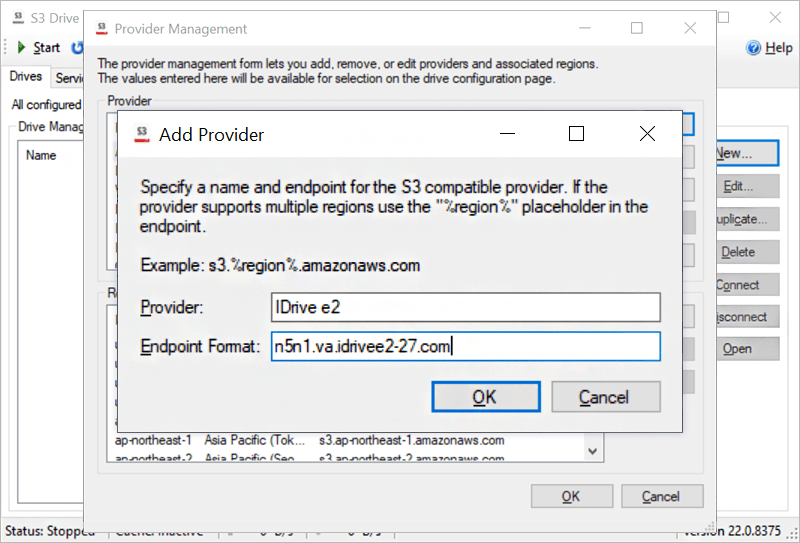Click the S3 Drive app icon in main title bar
800x543 pixels.
18,17
